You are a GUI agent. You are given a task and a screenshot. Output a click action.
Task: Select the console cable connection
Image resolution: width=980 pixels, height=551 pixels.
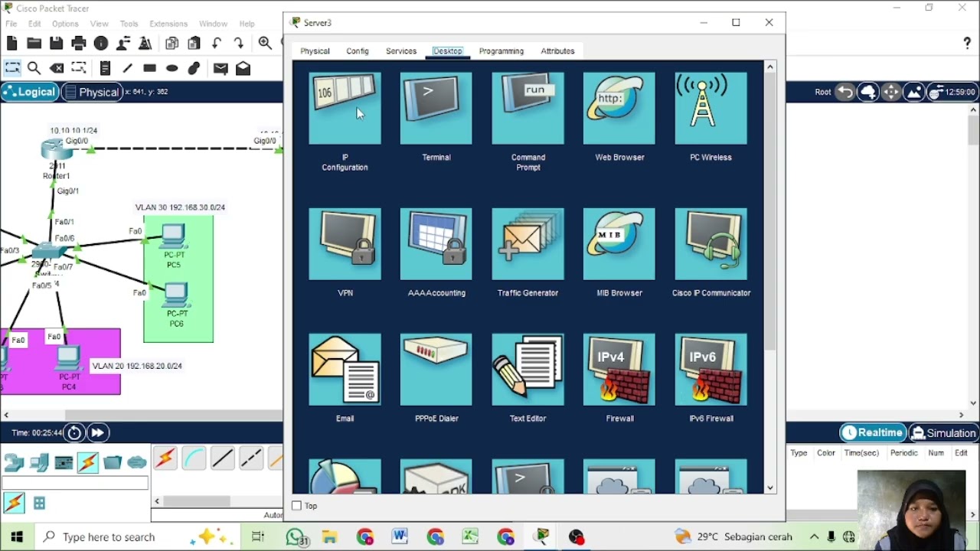pos(194,458)
